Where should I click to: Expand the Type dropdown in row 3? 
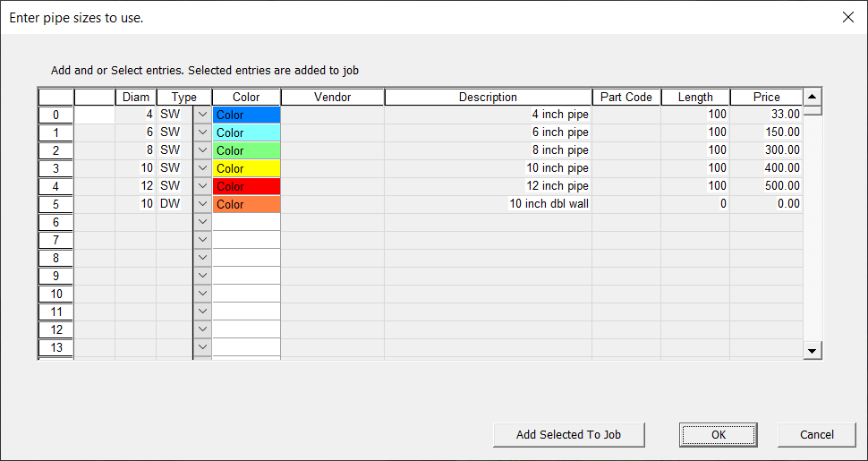[202, 168]
